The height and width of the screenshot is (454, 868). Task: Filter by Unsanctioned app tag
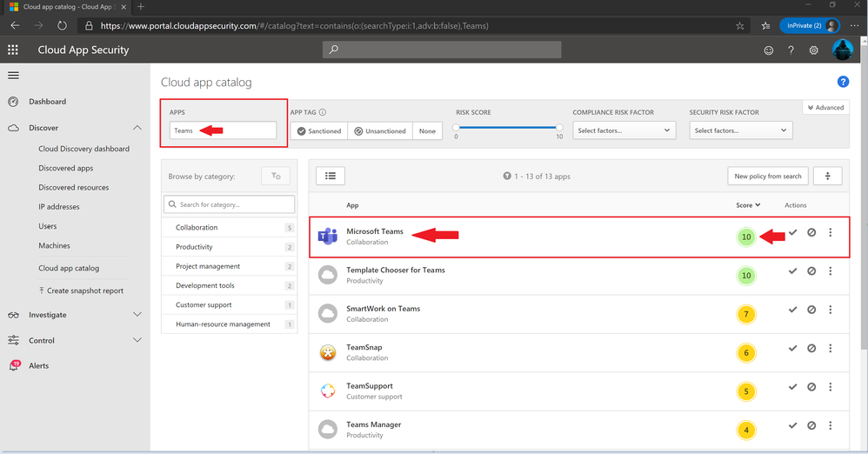(380, 131)
